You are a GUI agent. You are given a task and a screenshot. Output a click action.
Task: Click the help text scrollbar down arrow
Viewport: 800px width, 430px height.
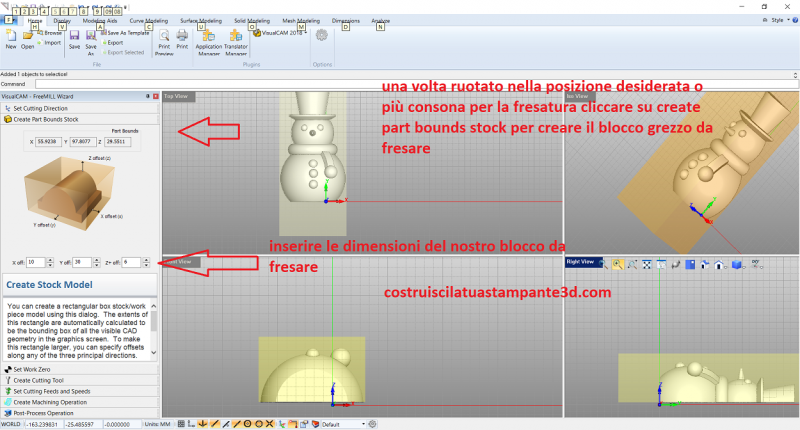point(154,352)
